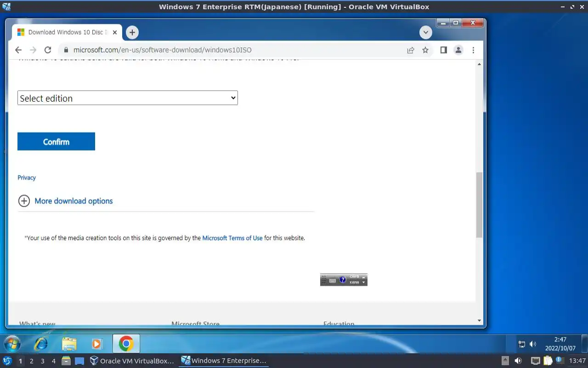
Task: Bookmark this page with the star
Action: click(425, 50)
